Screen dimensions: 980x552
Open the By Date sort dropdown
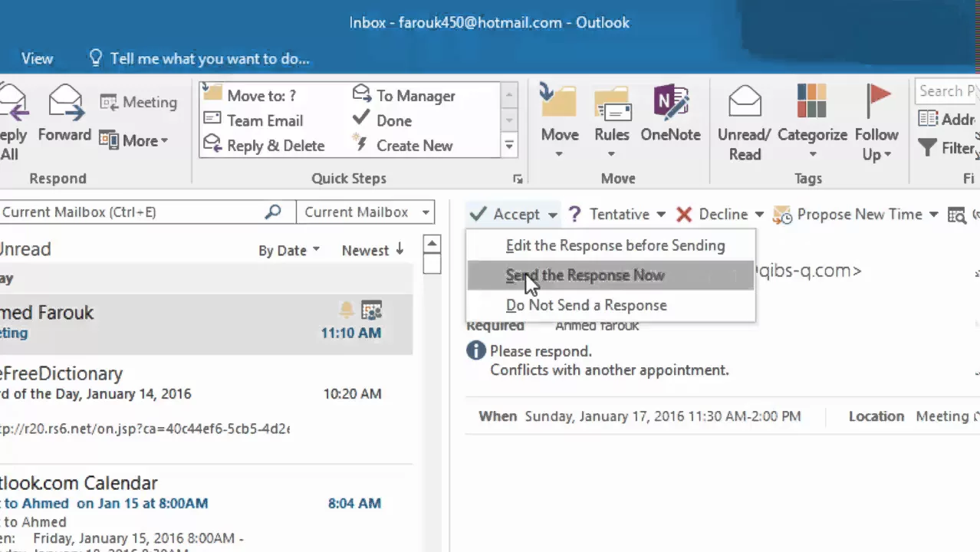(x=289, y=251)
